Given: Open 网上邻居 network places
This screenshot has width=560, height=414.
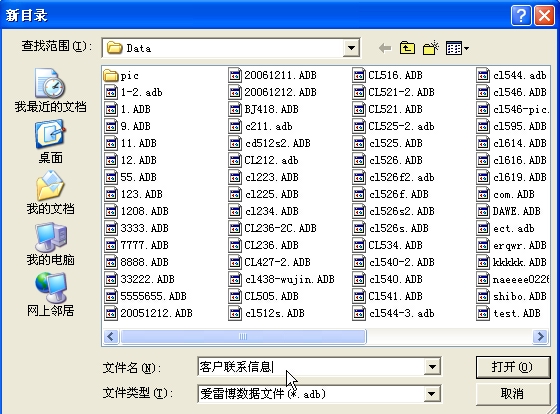Looking at the screenshot, I should (50, 295).
